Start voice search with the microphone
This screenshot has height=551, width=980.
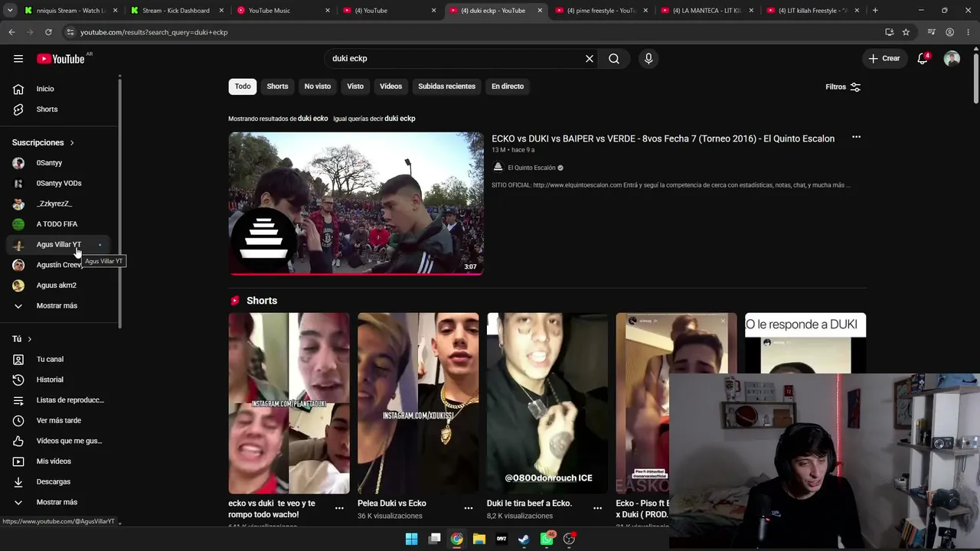point(648,59)
